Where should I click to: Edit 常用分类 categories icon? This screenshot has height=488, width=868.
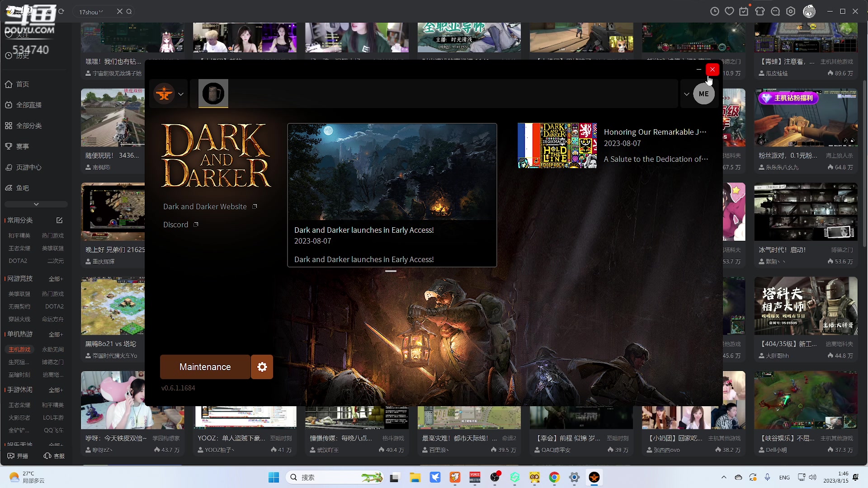[x=59, y=221]
